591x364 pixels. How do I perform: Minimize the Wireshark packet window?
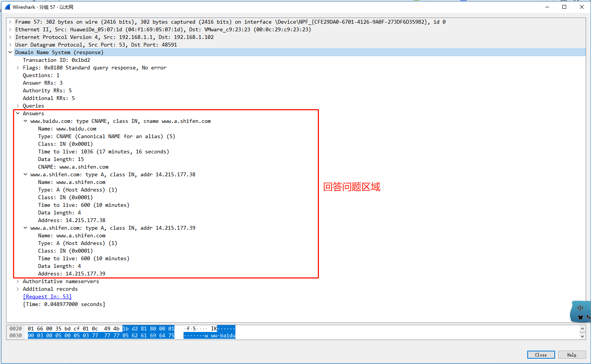[x=547, y=7]
